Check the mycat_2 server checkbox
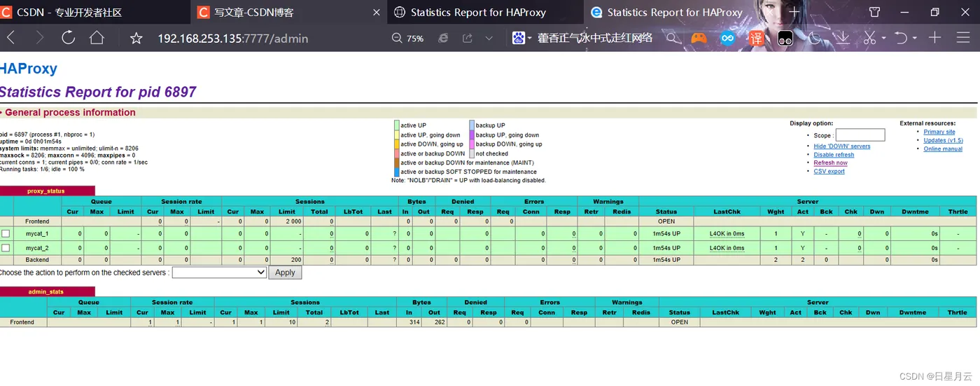980x386 pixels. [x=6, y=248]
